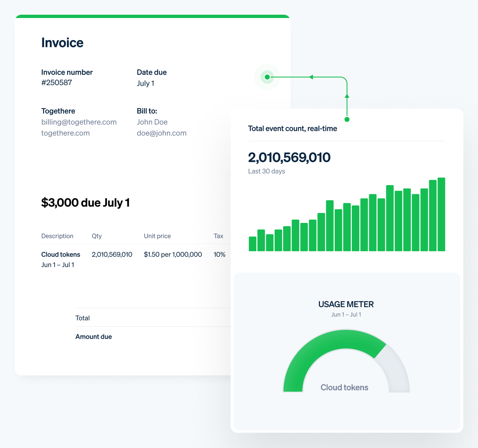Toggle the Last 30 days view
This screenshot has width=478, height=448.
(267, 171)
